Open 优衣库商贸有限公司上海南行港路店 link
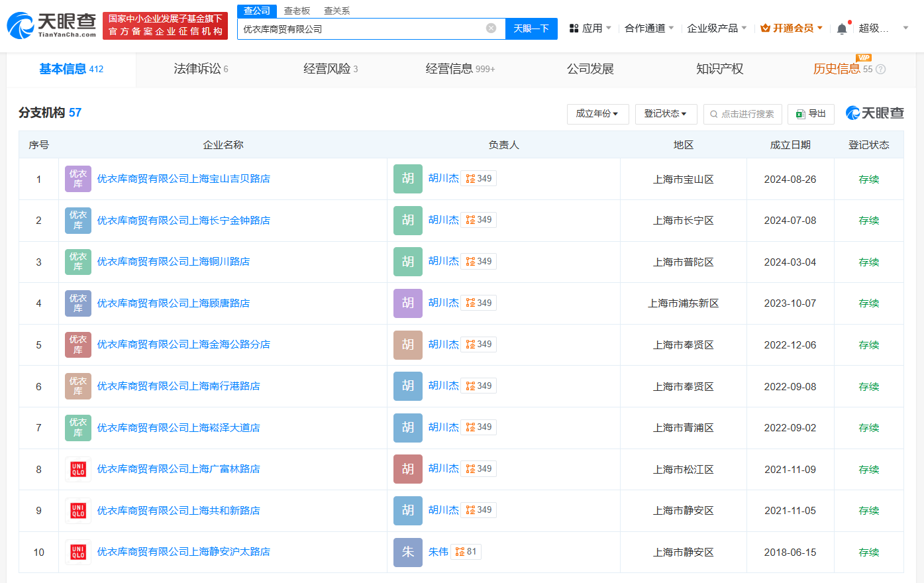This screenshot has height=583, width=924. coord(179,386)
